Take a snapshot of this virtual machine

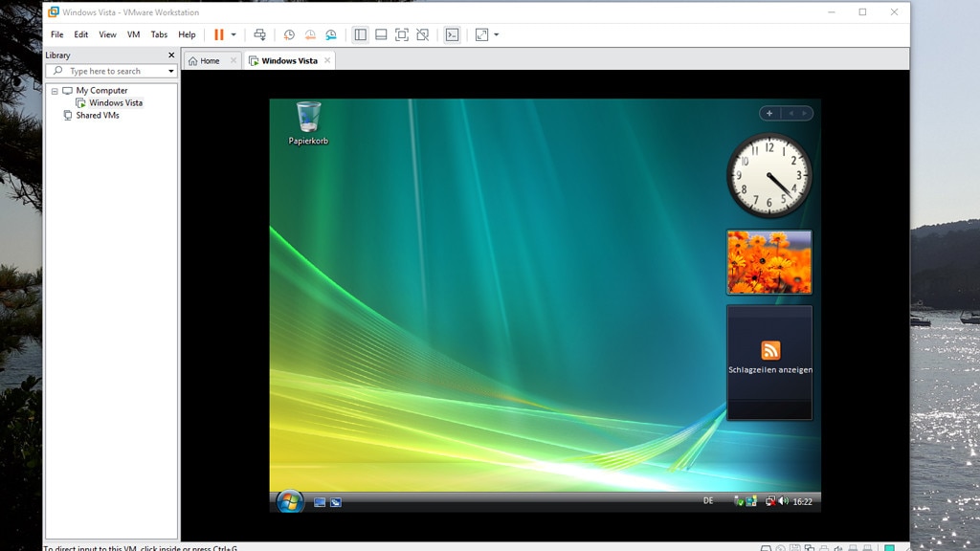click(x=289, y=35)
